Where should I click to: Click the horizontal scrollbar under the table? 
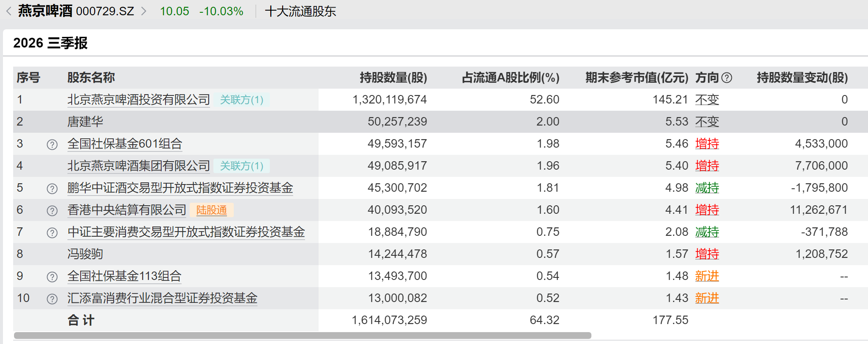[302, 336]
